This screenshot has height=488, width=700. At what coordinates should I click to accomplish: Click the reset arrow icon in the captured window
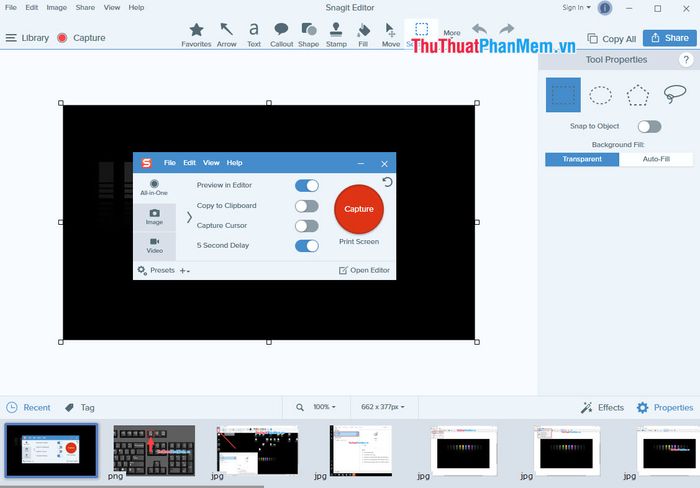[x=388, y=182]
